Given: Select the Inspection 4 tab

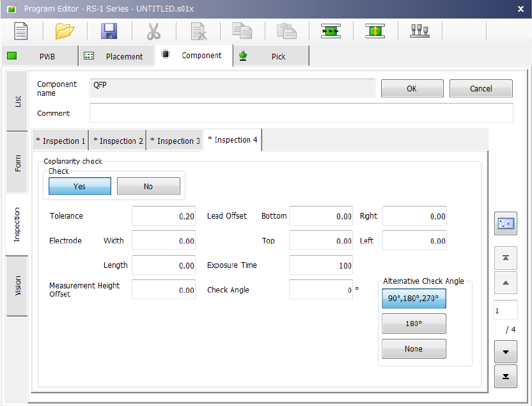Looking at the screenshot, I should 232,140.
